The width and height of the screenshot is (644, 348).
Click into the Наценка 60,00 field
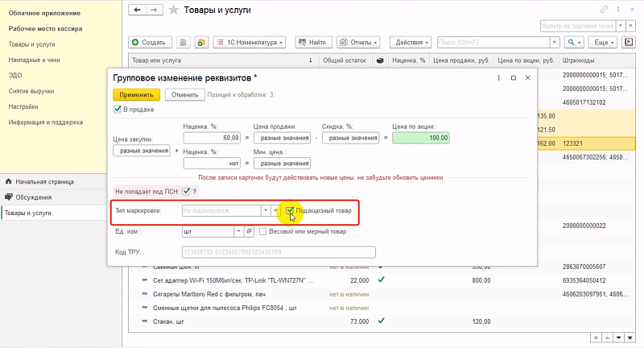(212, 138)
